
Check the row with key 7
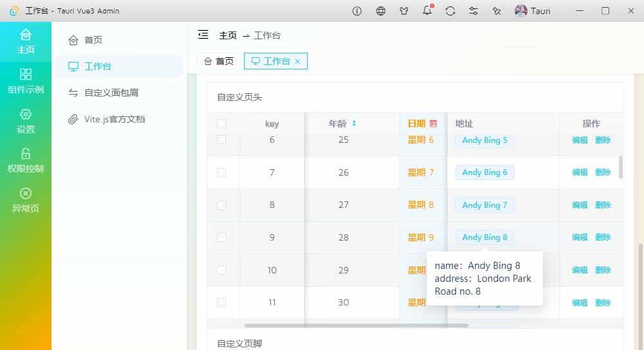(222, 172)
